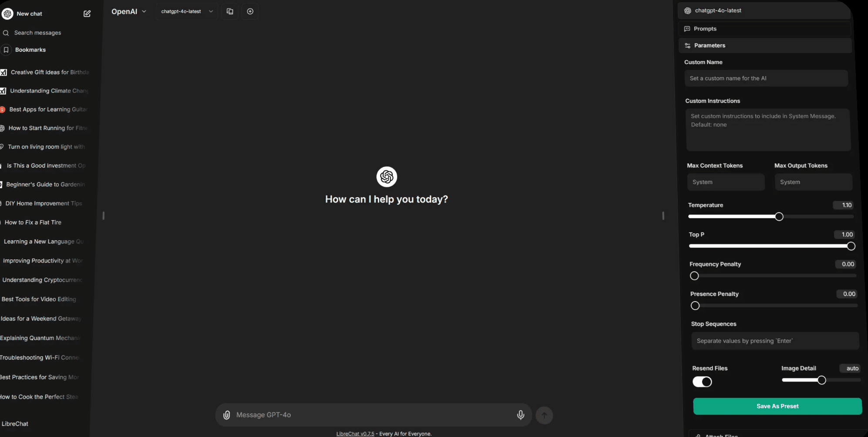
Task: Click the Image Detail auto value
Action: (850, 368)
